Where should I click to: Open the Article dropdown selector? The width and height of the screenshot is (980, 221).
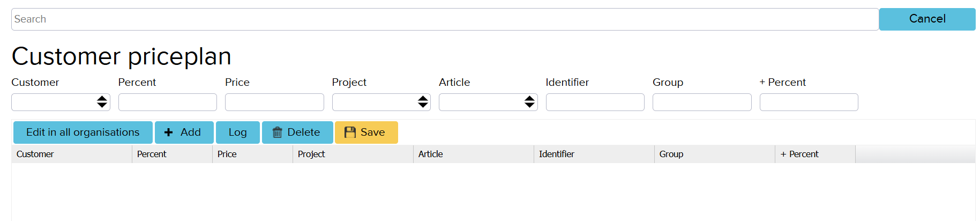488,102
